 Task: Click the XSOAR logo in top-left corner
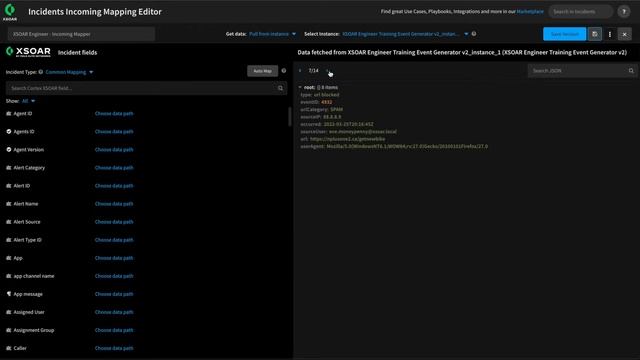[10, 11]
